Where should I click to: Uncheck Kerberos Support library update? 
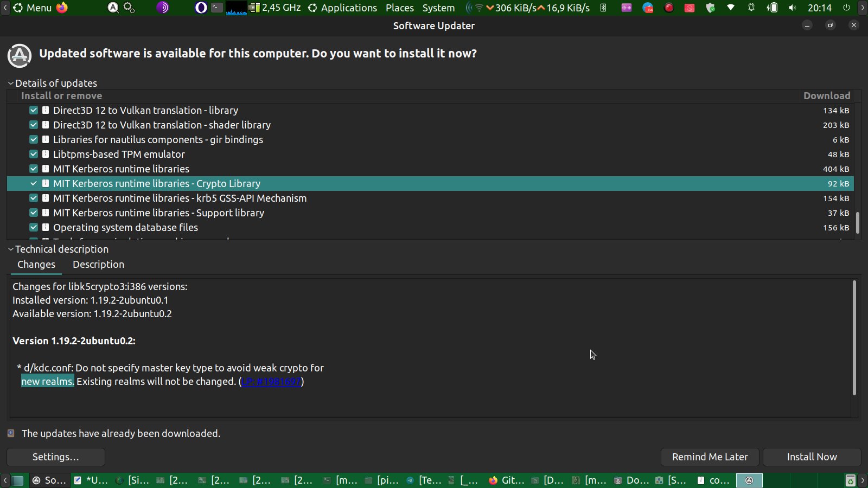click(x=34, y=213)
